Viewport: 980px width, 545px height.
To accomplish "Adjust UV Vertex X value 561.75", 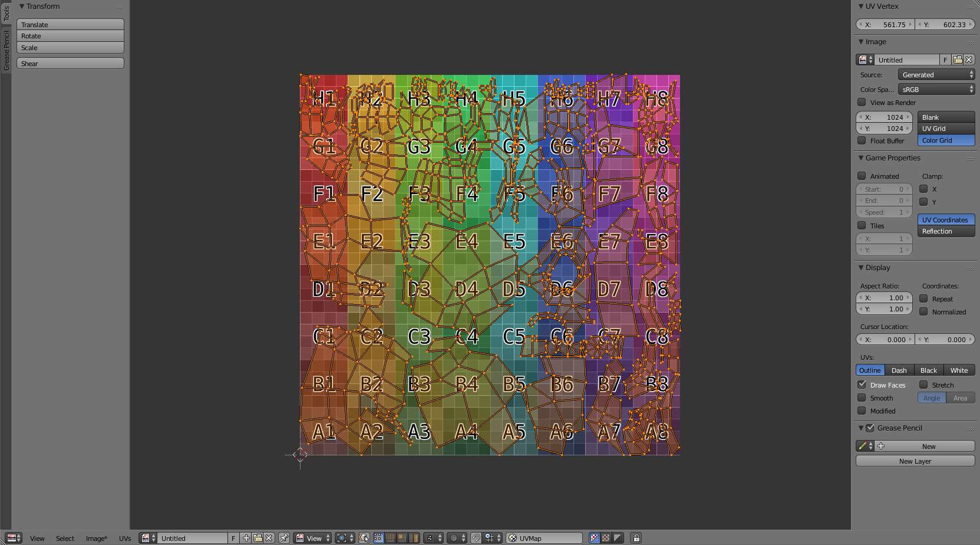I will (885, 25).
